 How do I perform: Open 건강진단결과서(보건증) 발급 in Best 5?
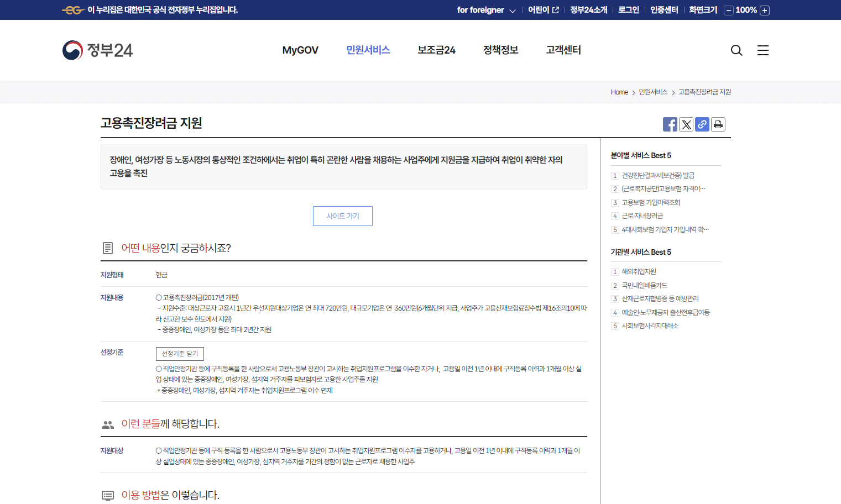point(659,175)
